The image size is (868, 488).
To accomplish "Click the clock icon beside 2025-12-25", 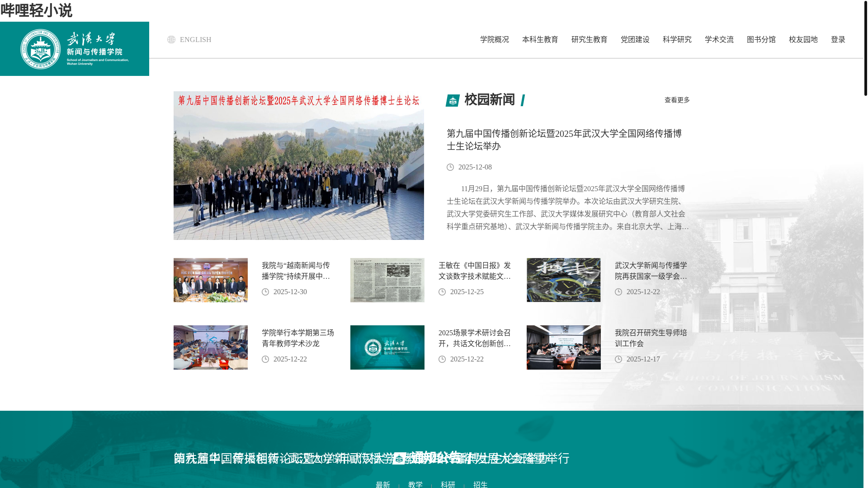I will click(x=442, y=292).
